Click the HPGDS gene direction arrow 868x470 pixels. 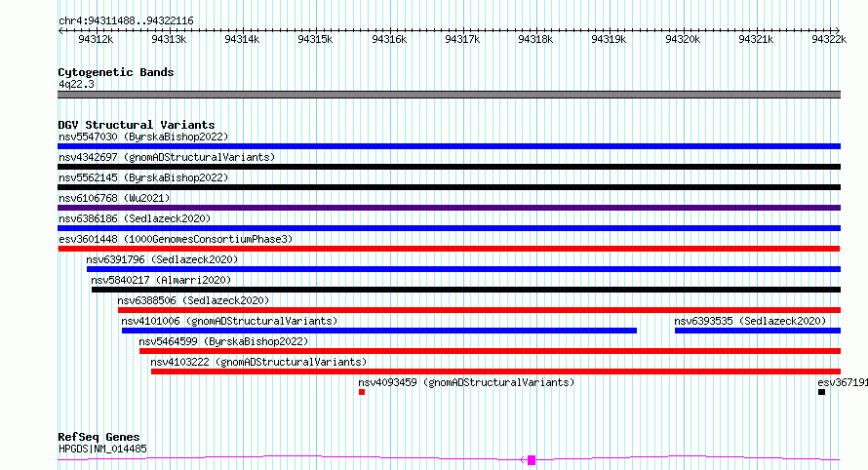[x=523, y=460]
